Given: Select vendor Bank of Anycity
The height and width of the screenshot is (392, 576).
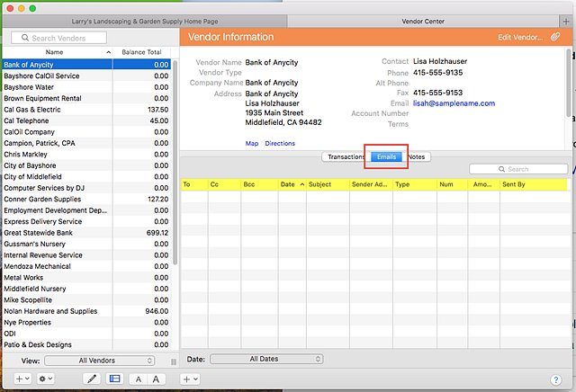Looking at the screenshot, I should pyautogui.click(x=86, y=65).
